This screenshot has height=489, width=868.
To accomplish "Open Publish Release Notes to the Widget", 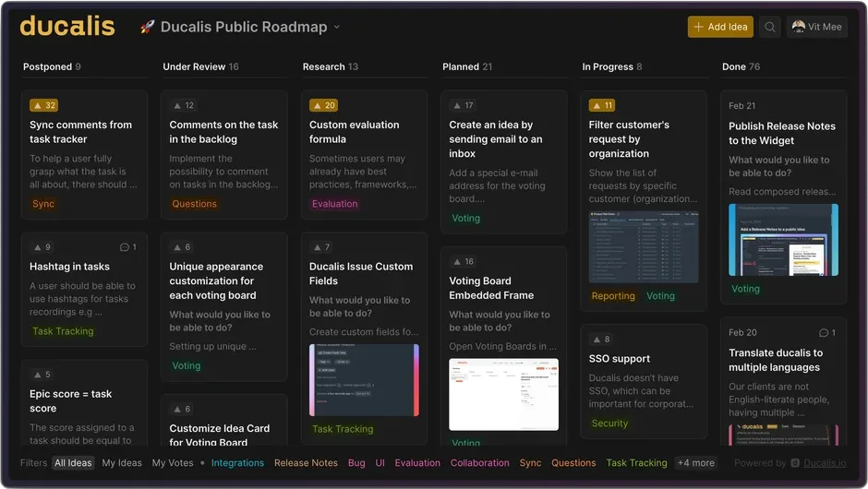I will [x=781, y=133].
